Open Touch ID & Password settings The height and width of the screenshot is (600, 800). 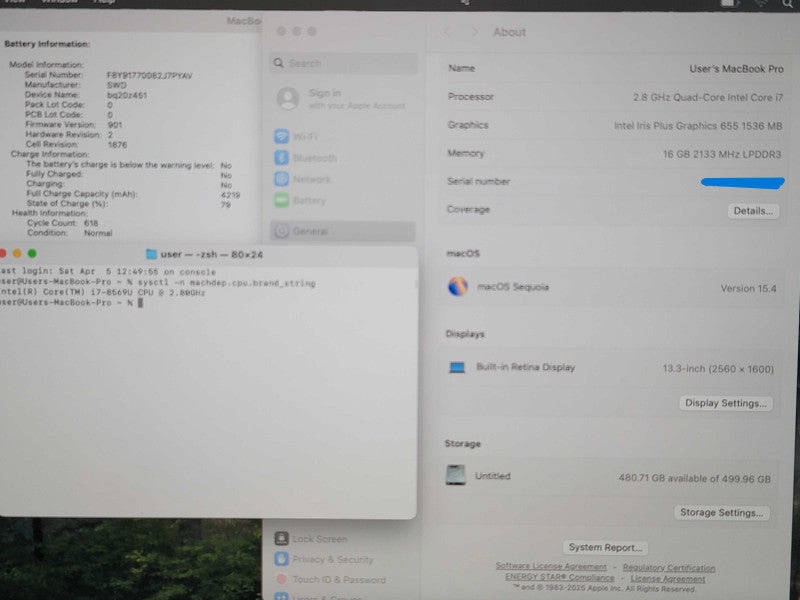330,580
